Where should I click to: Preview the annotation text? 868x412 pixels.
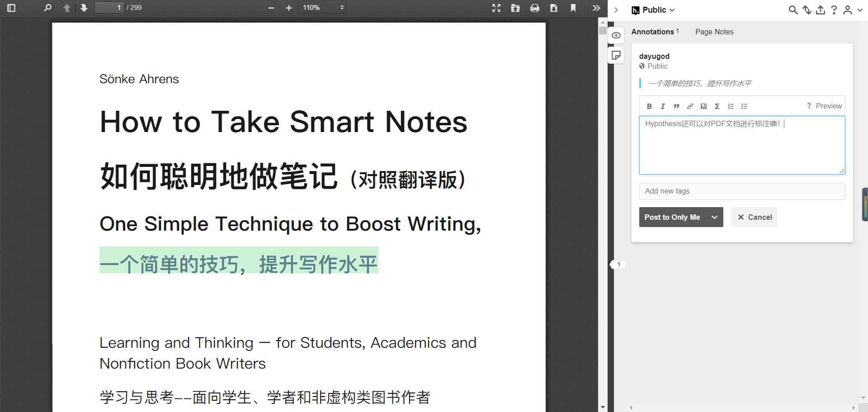829,106
